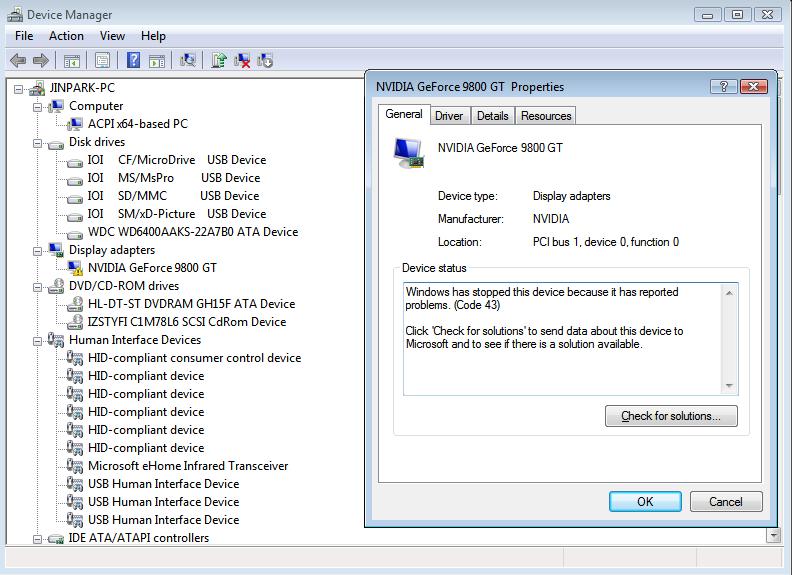Click the context help question mark button in Properties dialog

tap(723, 86)
